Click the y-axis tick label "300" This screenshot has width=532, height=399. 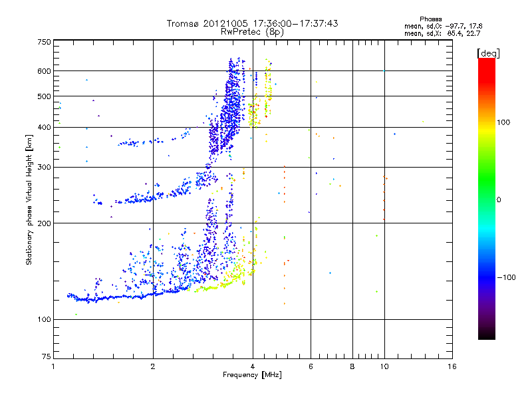tap(44, 168)
